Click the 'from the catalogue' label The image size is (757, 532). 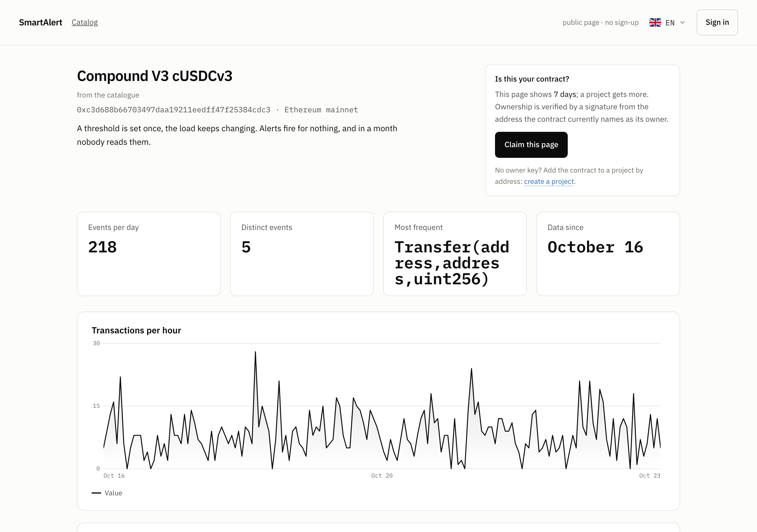click(108, 95)
